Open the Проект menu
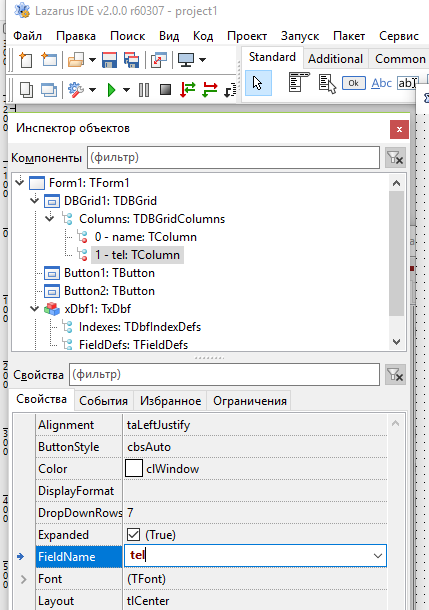 [247, 36]
